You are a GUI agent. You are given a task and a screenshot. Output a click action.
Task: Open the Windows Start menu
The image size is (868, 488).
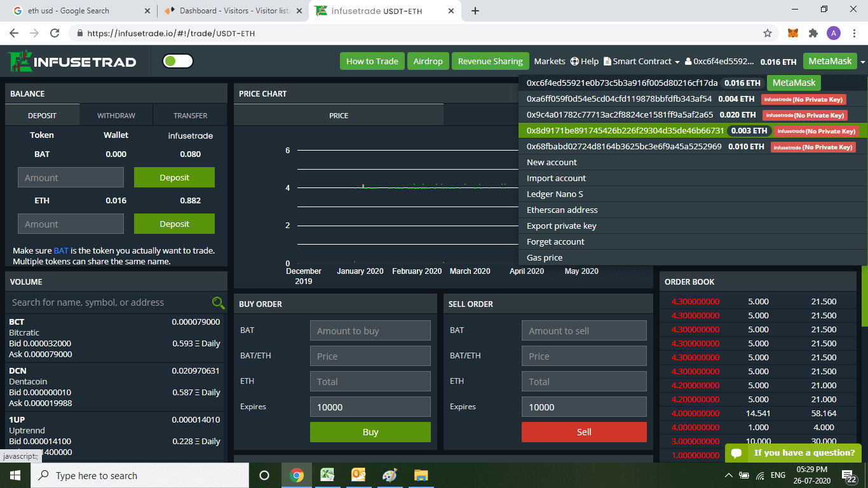[x=15, y=475]
